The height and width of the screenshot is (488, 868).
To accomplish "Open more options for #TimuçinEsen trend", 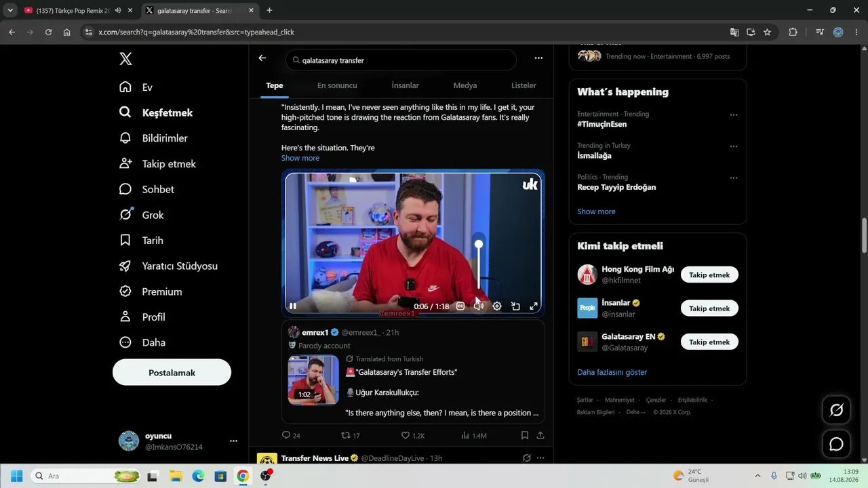I will point(733,115).
